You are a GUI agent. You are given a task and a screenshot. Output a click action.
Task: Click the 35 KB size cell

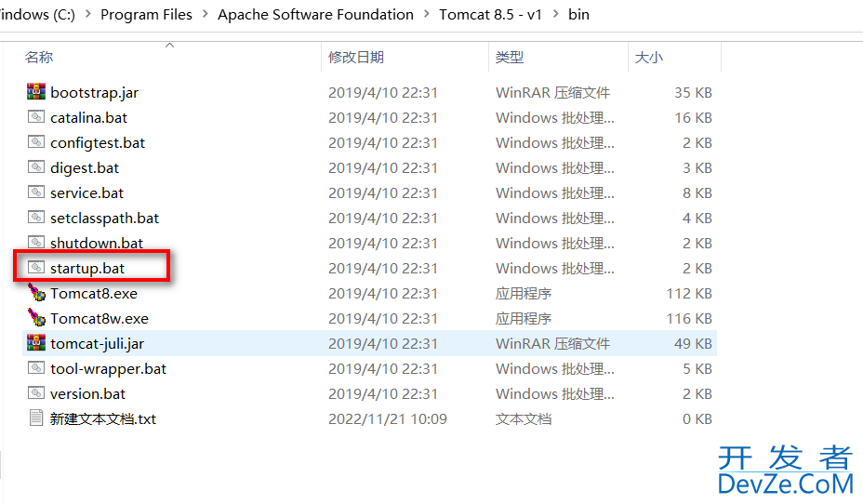click(x=693, y=92)
